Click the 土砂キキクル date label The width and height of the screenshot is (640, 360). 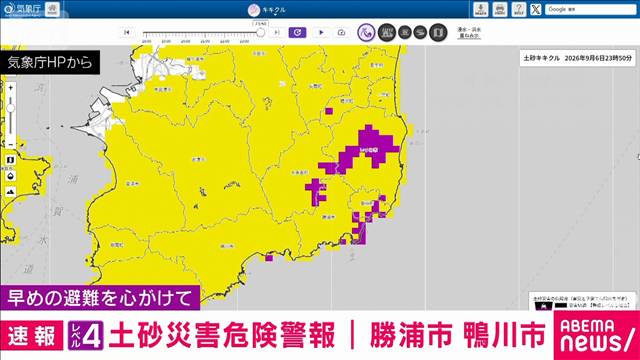(x=577, y=58)
